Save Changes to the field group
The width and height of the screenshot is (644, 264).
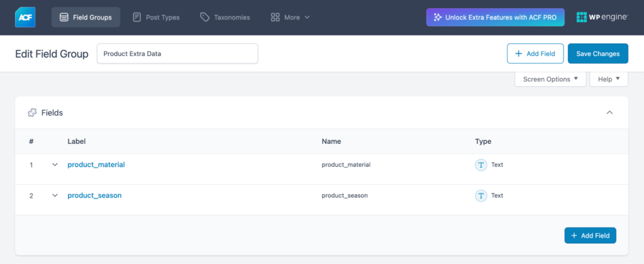click(x=597, y=54)
